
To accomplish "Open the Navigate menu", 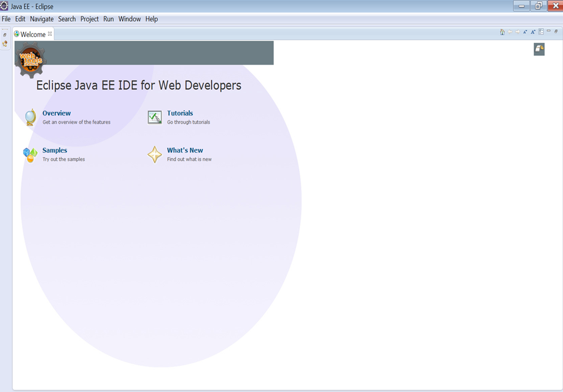I will click(x=42, y=19).
